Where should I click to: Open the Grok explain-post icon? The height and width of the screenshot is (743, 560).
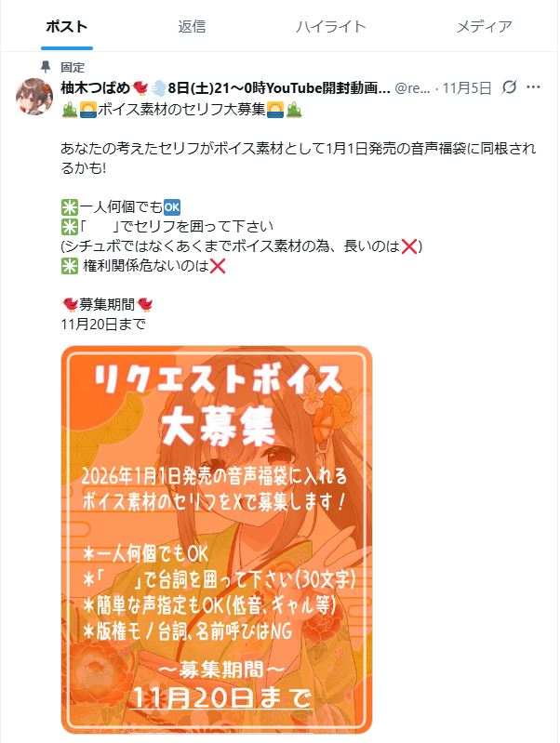[509, 87]
